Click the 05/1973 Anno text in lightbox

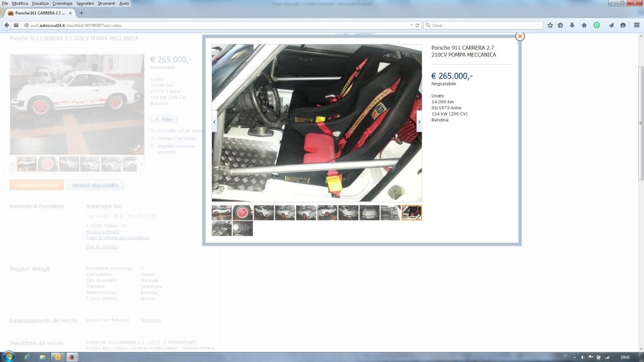coord(446,108)
